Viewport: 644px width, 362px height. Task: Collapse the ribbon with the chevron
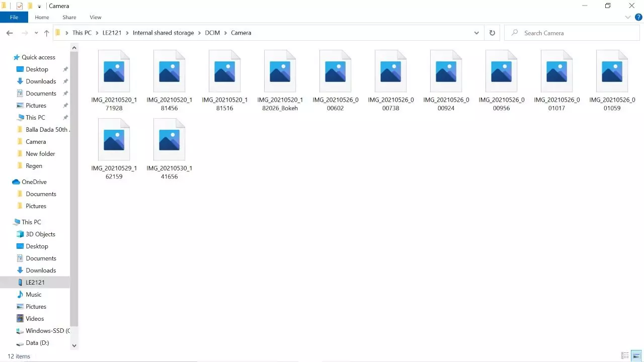point(627,17)
